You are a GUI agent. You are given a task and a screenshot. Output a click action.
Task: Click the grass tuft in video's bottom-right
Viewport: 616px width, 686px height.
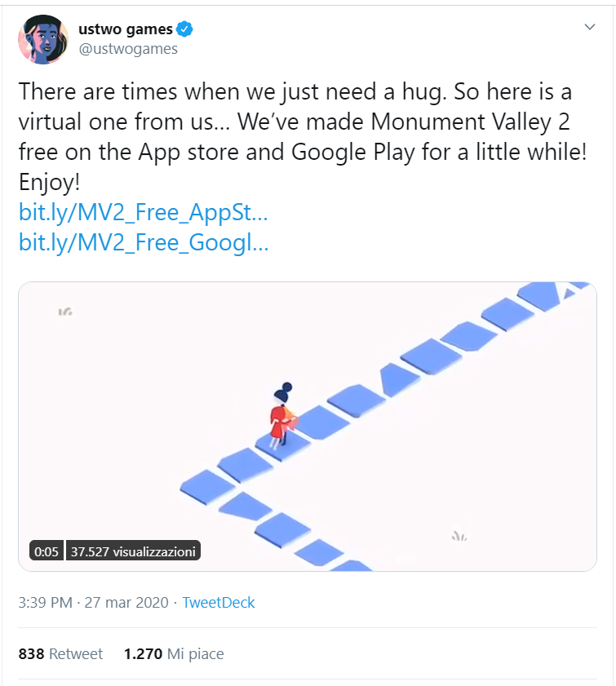pos(459,536)
